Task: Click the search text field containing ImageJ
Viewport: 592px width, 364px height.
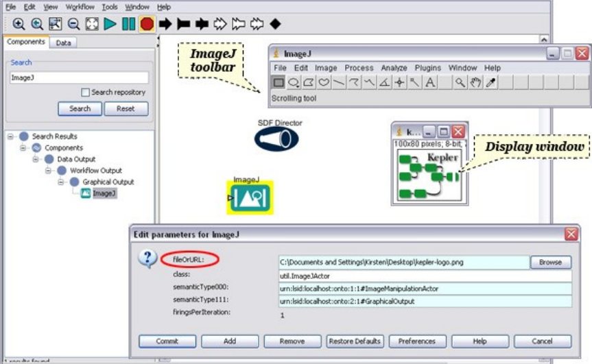Action: pyautogui.click(x=79, y=77)
